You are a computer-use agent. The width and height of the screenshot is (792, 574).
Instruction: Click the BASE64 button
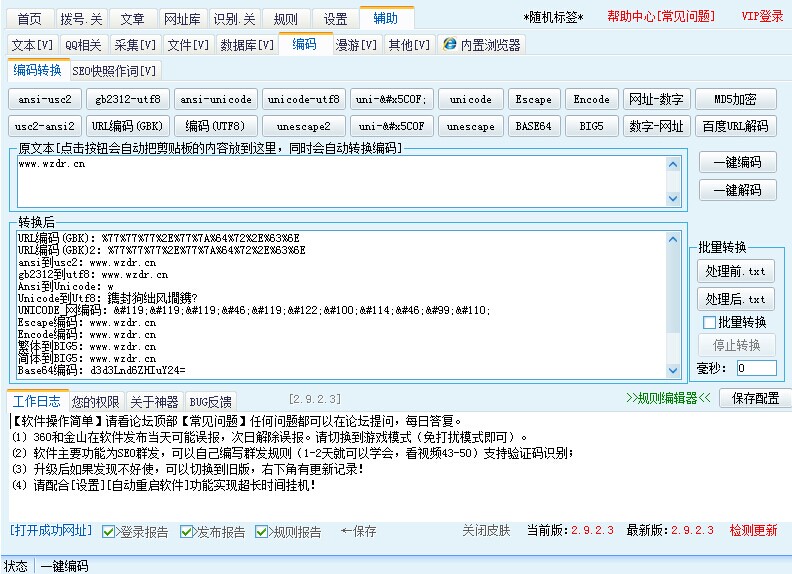[534, 126]
